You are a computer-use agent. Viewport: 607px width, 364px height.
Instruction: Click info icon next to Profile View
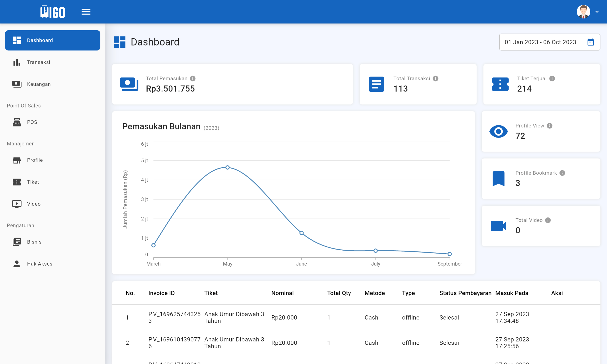tap(549, 126)
